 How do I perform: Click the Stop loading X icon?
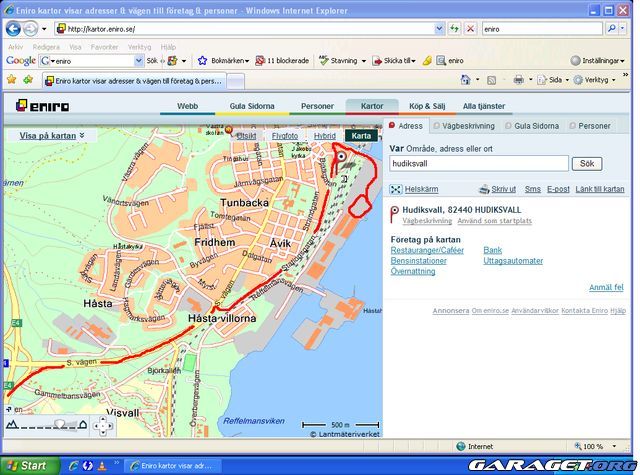[x=470, y=29]
